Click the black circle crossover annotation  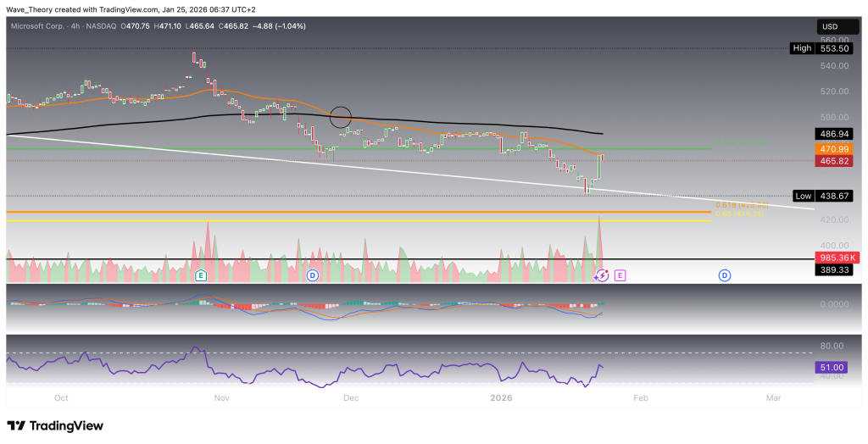(x=341, y=117)
